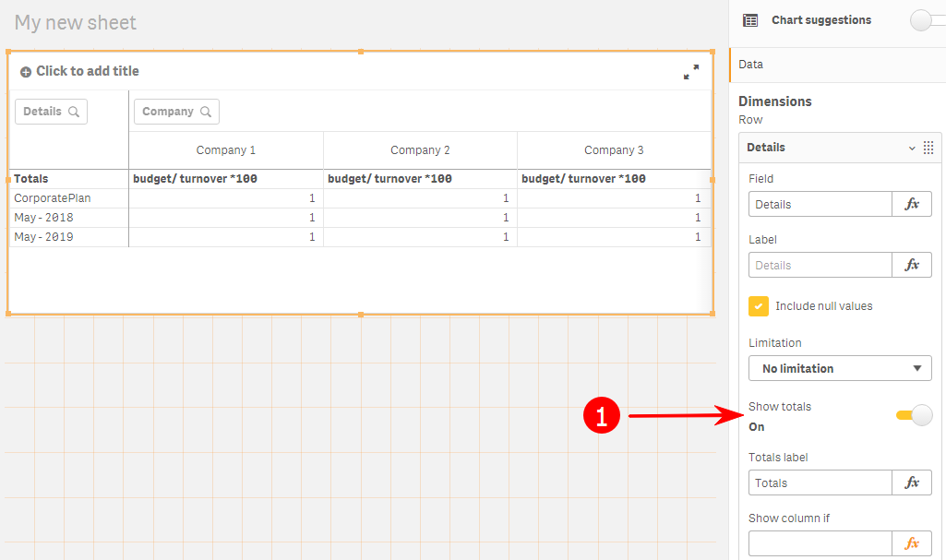
Task: Open expression editor for Show column if
Action: click(912, 543)
